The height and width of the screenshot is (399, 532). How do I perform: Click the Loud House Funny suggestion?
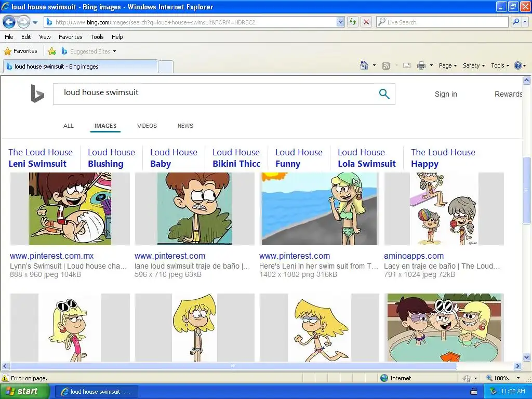click(x=299, y=158)
